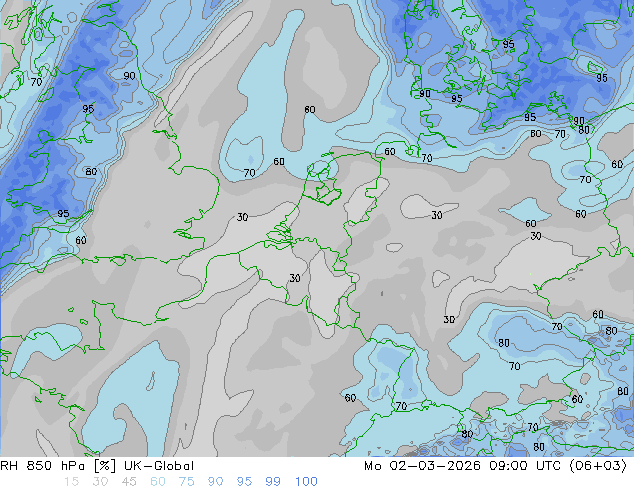Image resolution: width=634 pixels, height=490 pixels.
Task: Click the legend value 60
Action: tap(158, 482)
